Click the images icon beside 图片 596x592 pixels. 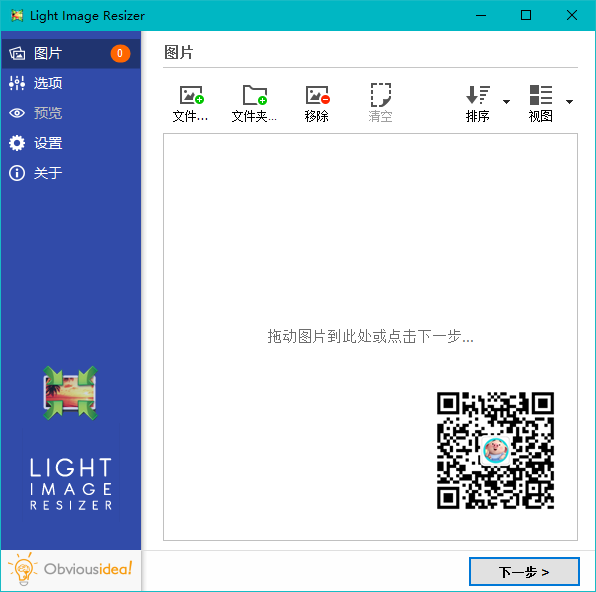(17, 54)
